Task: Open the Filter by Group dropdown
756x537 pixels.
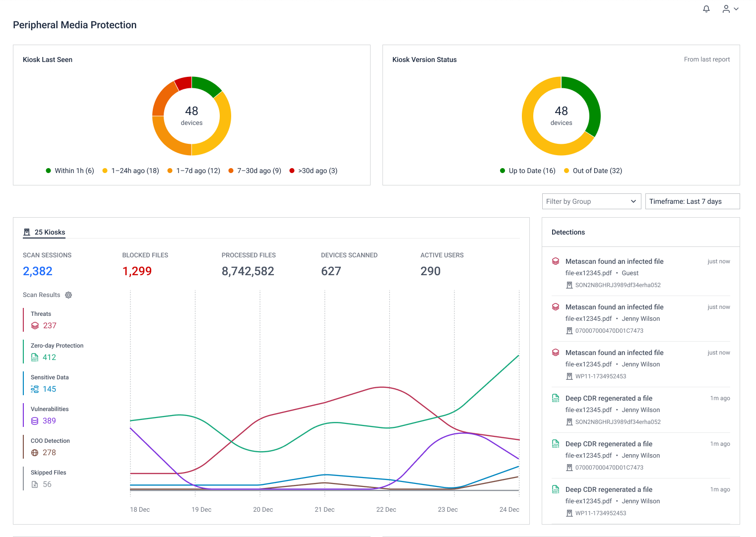Action: [x=591, y=201]
